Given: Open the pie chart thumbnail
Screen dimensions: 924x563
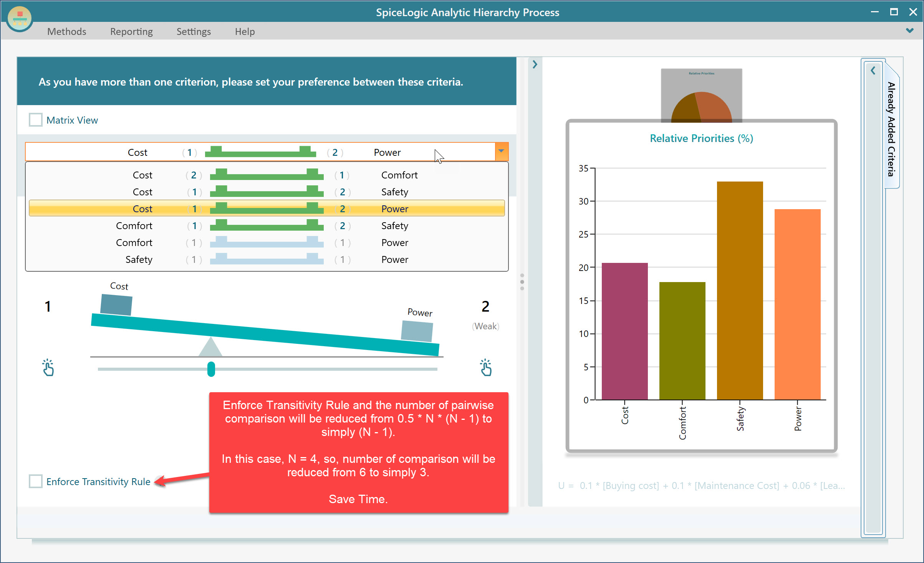Looking at the screenshot, I should coord(701,95).
